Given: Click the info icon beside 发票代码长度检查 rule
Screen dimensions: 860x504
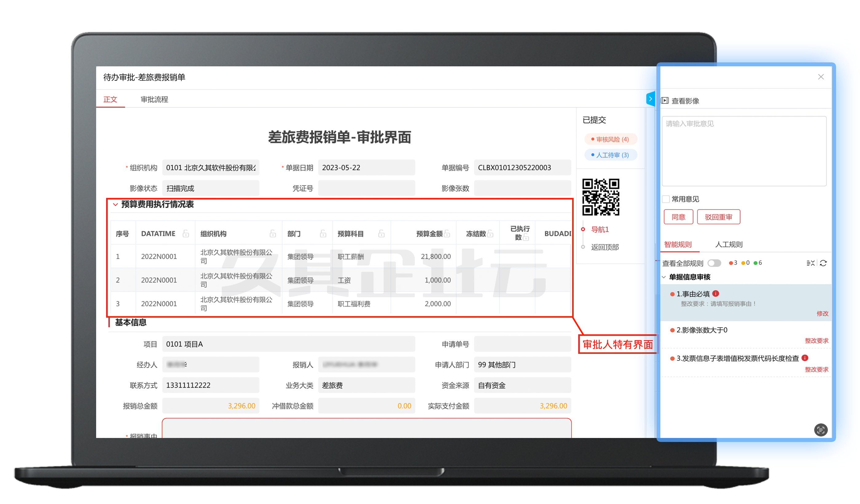Looking at the screenshot, I should click(x=805, y=357).
